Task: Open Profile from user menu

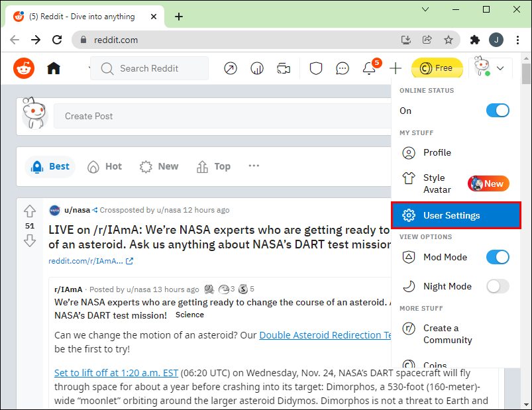Action: click(456, 152)
